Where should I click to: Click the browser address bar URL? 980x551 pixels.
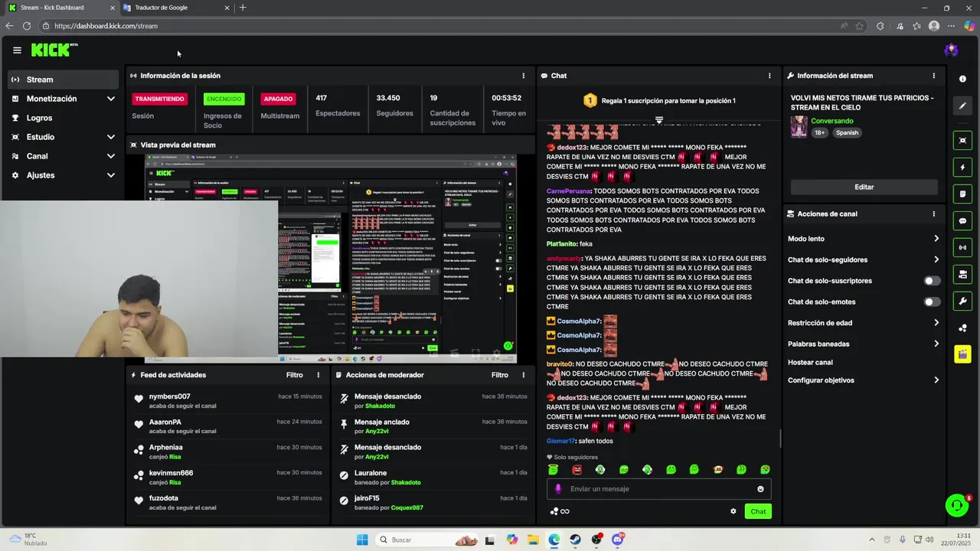click(106, 26)
